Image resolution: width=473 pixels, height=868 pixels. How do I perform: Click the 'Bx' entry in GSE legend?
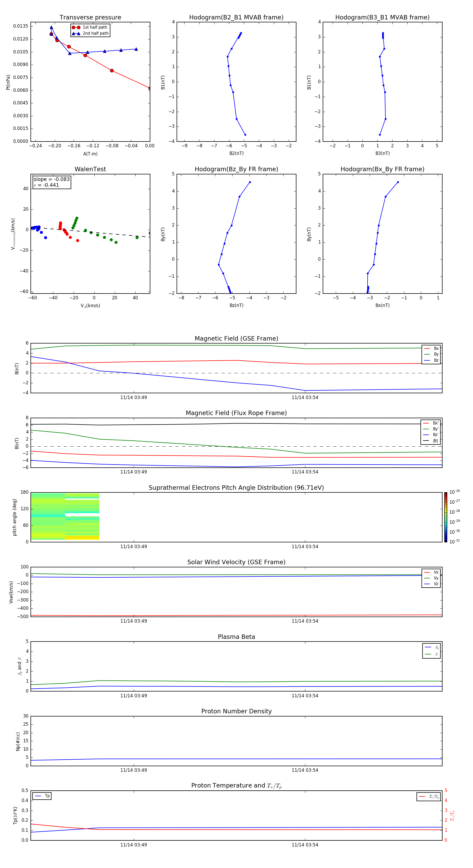click(431, 349)
